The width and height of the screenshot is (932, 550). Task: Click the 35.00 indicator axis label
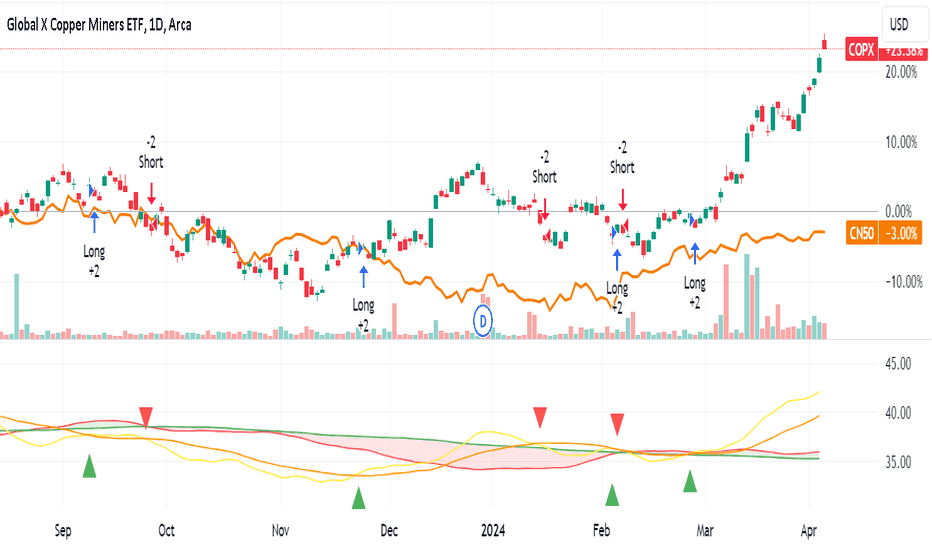click(898, 462)
